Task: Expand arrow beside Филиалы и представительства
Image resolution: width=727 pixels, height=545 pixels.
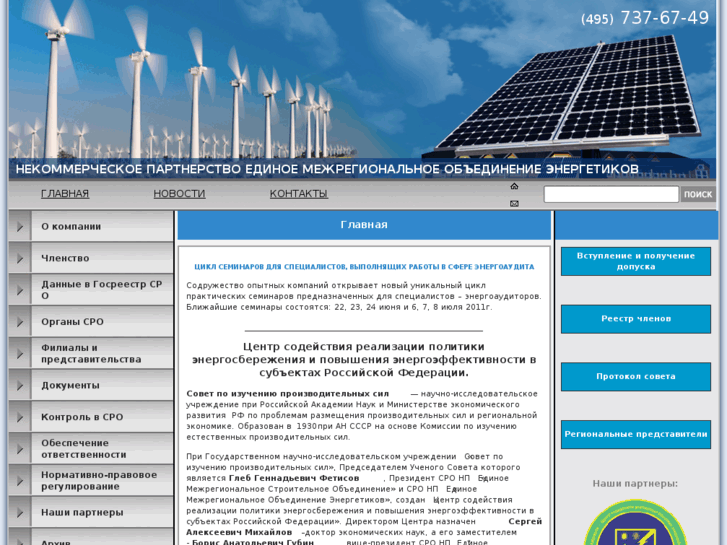Action: tap(20, 353)
